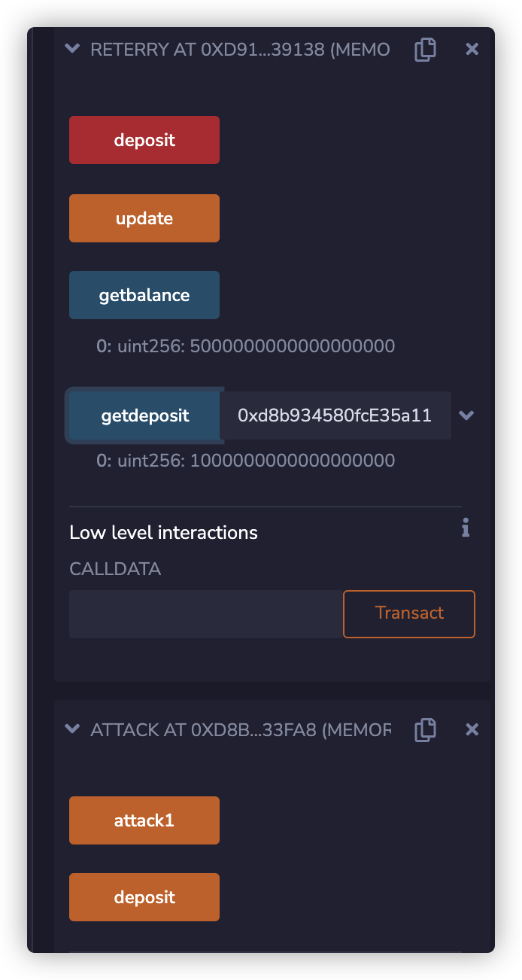The image size is (522, 980).
Task: Copy the RETERRY contract address
Action: point(425,50)
